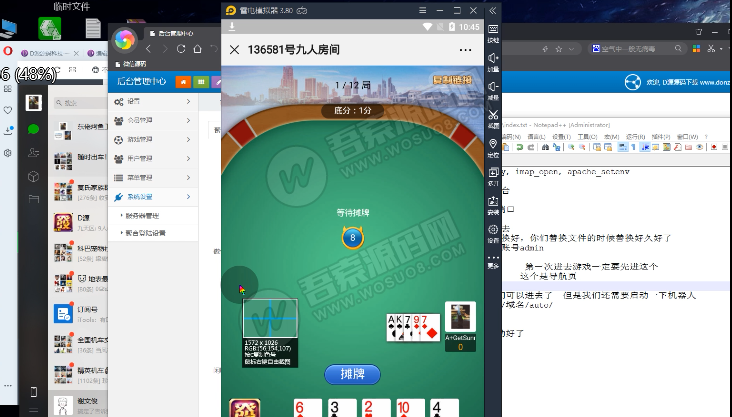Click the forward arrow in admin browser
This screenshot has height=417, width=732.
pyautogui.click(x=165, y=49)
